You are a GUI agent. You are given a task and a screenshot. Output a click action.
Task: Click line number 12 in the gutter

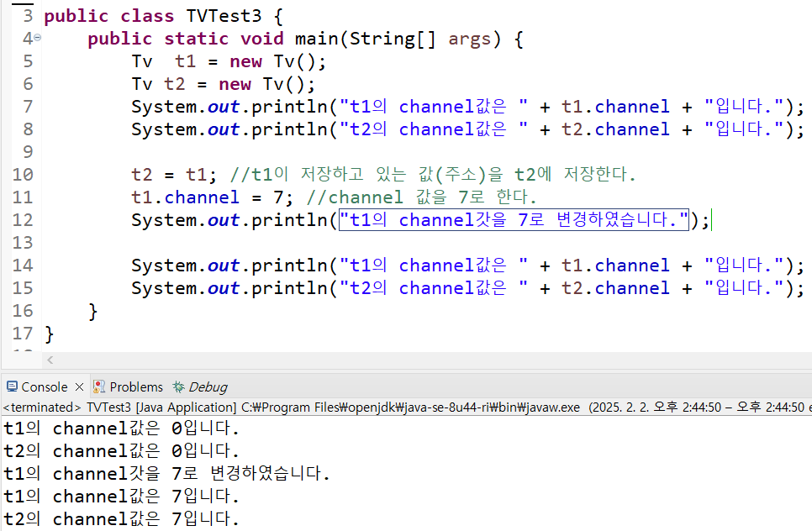tap(23, 220)
